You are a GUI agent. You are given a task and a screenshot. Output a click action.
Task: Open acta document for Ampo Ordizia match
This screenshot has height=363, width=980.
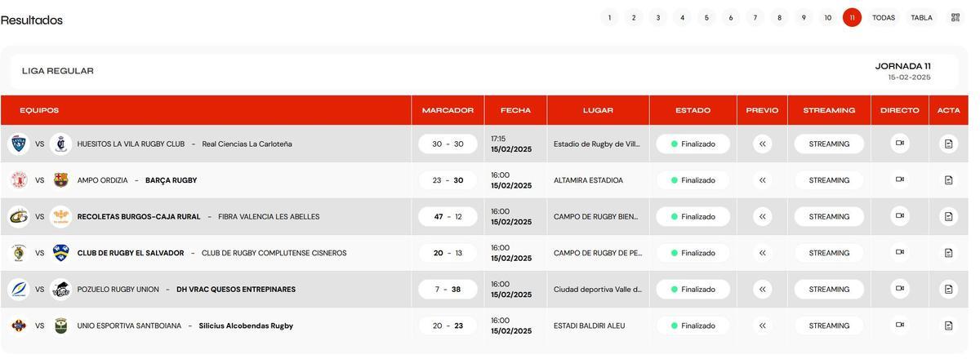949,180
